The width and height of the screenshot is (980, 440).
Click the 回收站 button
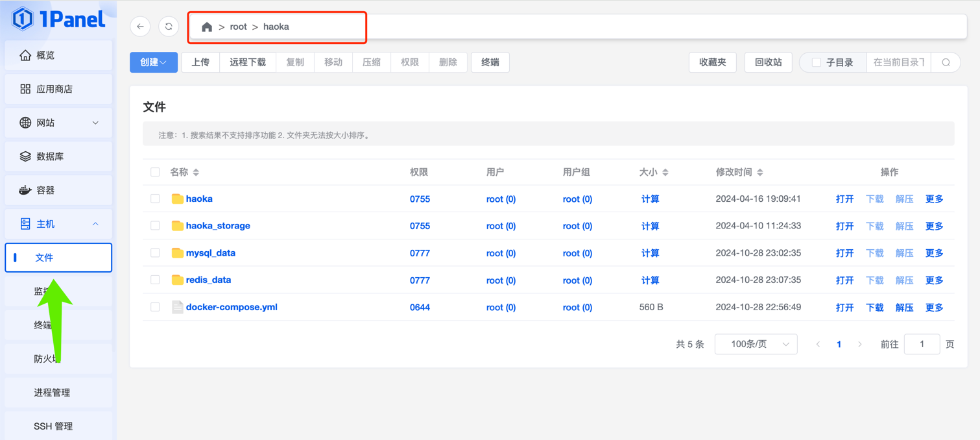tap(768, 62)
